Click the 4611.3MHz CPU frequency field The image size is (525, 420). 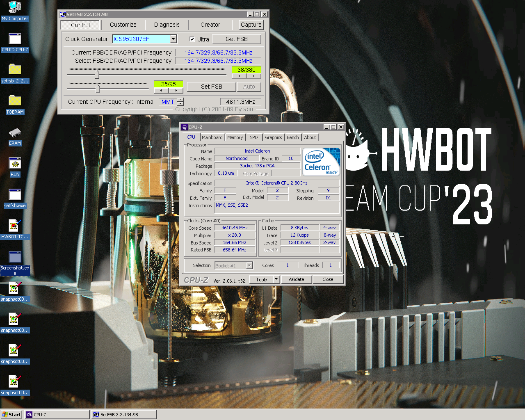click(241, 102)
